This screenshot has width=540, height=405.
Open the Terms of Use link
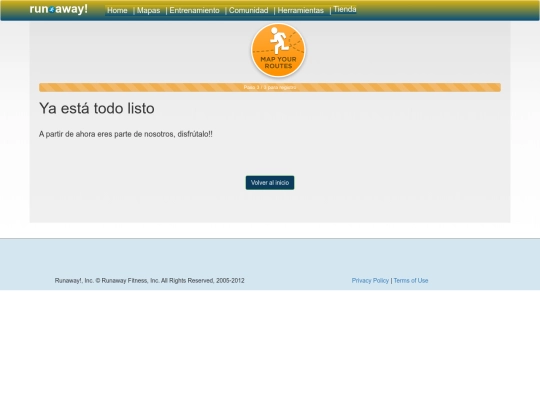[x=411, y=281]
